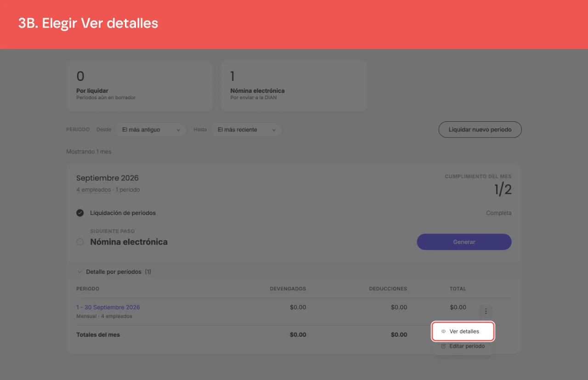588x380 pixels.
Task: Click Totales del mes row label
Action: [x=98, y=335]
